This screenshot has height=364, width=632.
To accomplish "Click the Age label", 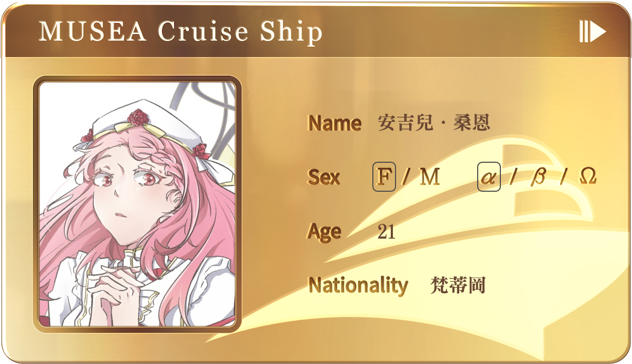I will click(324, 232).
